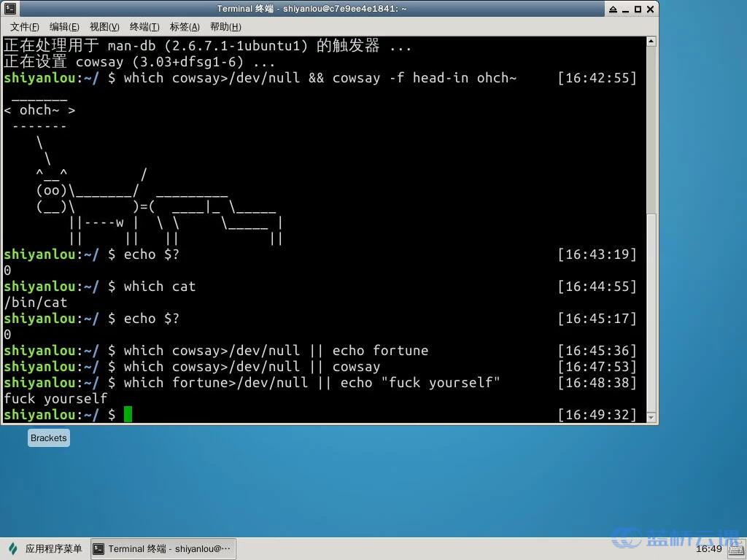Close the Terminal window
Image resolution: width=747 pixels, height=560 pixels.
point(650,9)
